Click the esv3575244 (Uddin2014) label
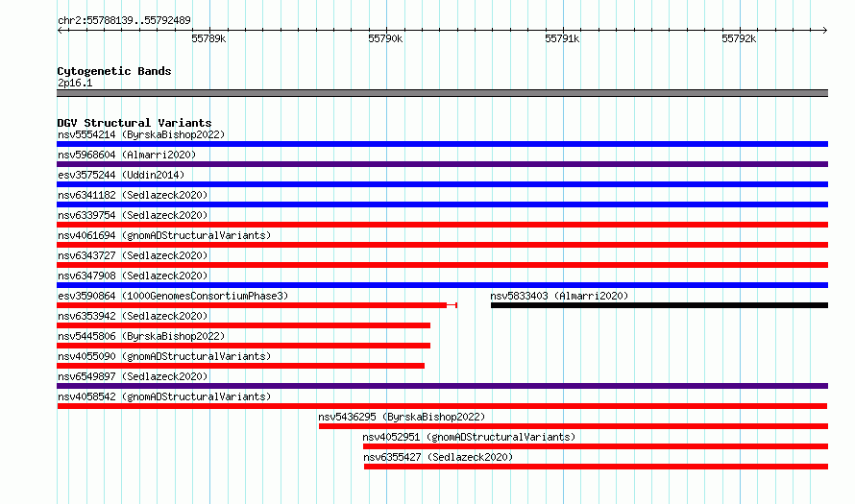Screen dimensions: 855x504 coord(121,175)
